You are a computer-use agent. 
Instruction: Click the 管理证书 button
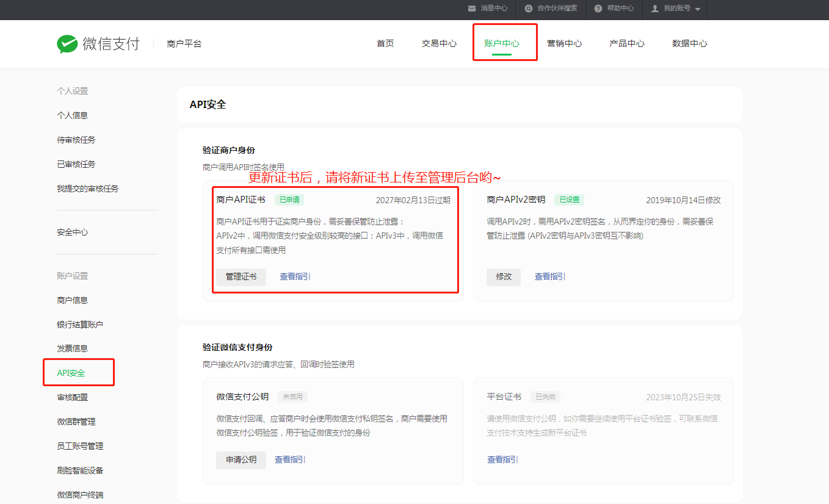[x=241, y=276]
